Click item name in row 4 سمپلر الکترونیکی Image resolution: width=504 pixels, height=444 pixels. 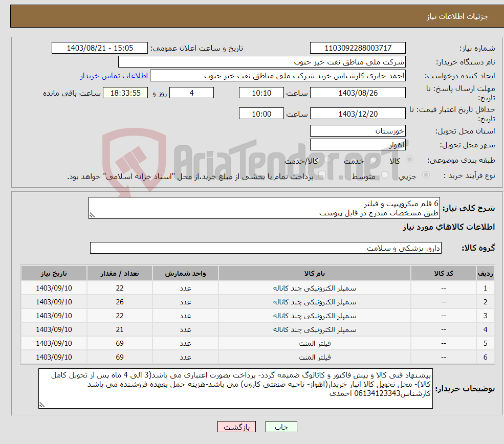point(314,329)
